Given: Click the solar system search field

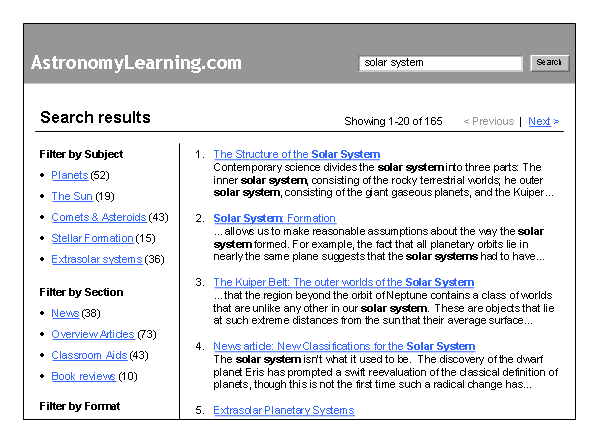Looking at the screenshot, I should point(440,63).
